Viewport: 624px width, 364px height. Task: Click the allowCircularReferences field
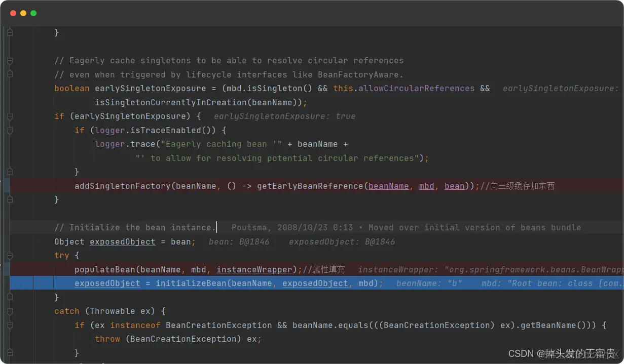[x=416, y=88]
